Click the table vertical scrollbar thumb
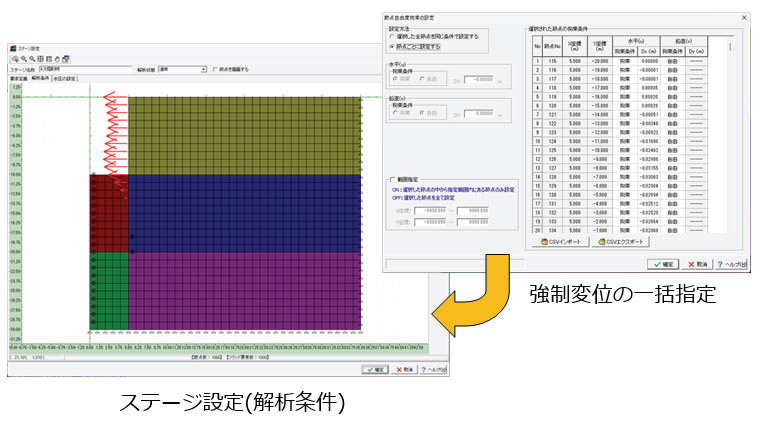 (730, 47)
